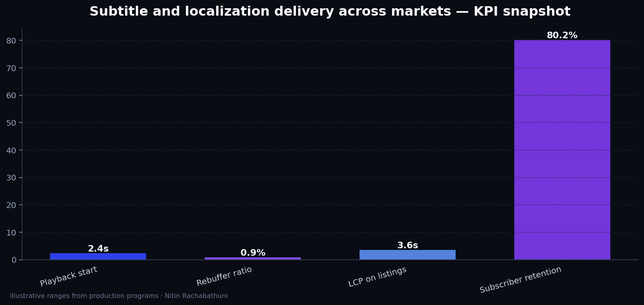Click the LCP on listings axis label

point(377,277)
